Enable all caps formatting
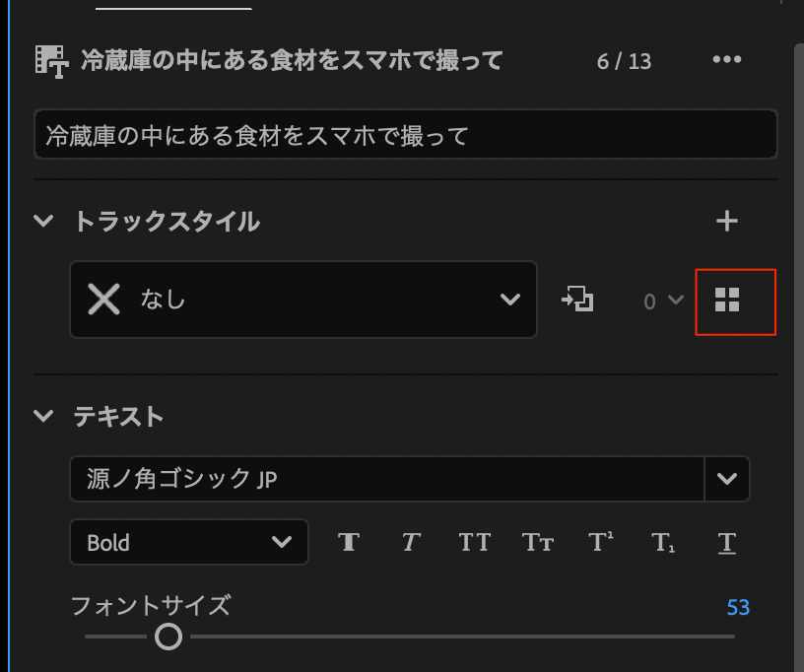Viewport: 804px width, 672px height. [x=474, y=542]
